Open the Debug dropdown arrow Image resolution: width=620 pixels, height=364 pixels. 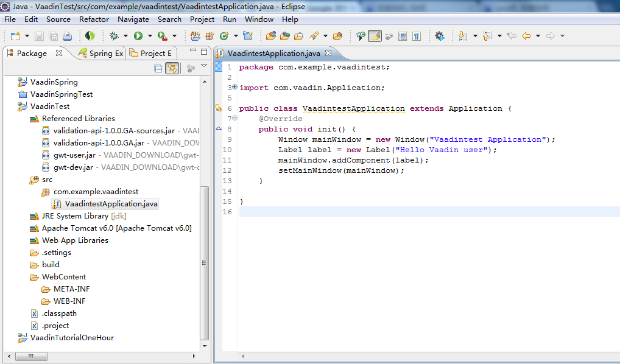tap(125, 36)
